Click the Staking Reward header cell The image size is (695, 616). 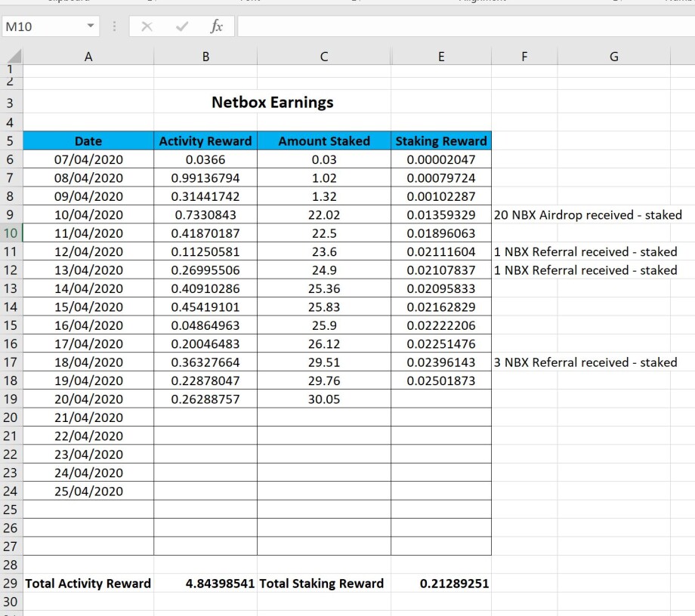click(x=441, y=141)
